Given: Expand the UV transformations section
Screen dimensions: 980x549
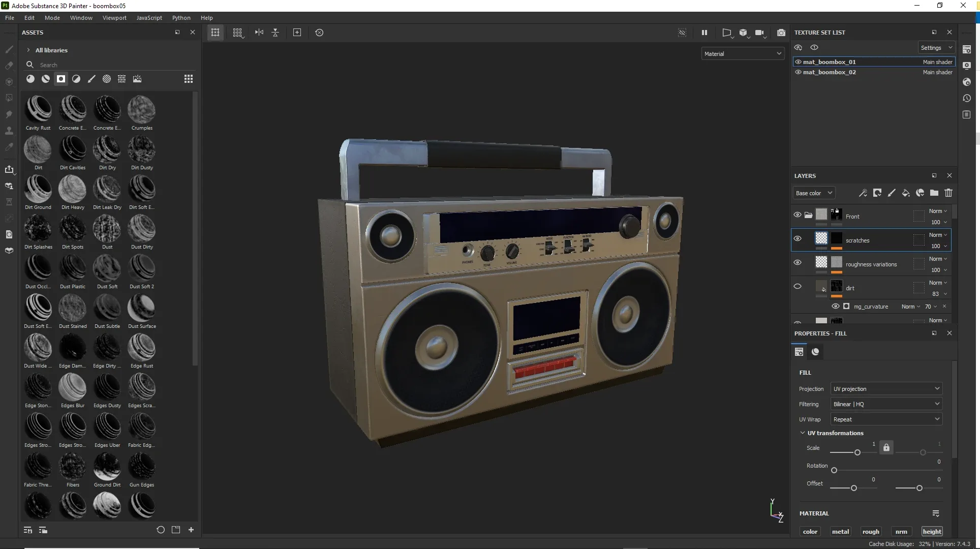Looking at the screenshot, I should tap(802, 433).
